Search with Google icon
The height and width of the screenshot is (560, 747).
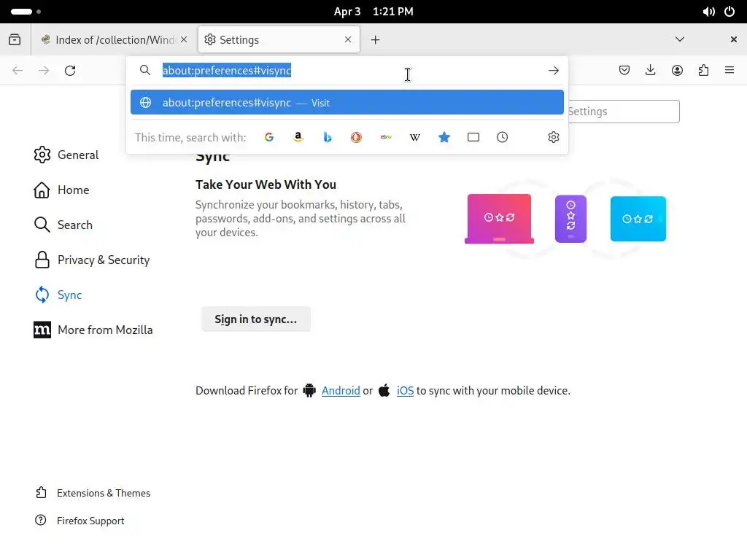click(x=268, y=137)
